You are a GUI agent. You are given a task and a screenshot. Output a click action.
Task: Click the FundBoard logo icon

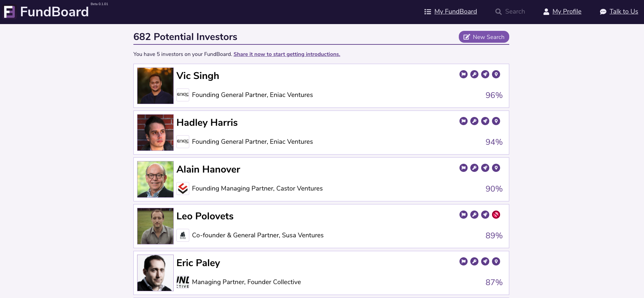(9, 12)
